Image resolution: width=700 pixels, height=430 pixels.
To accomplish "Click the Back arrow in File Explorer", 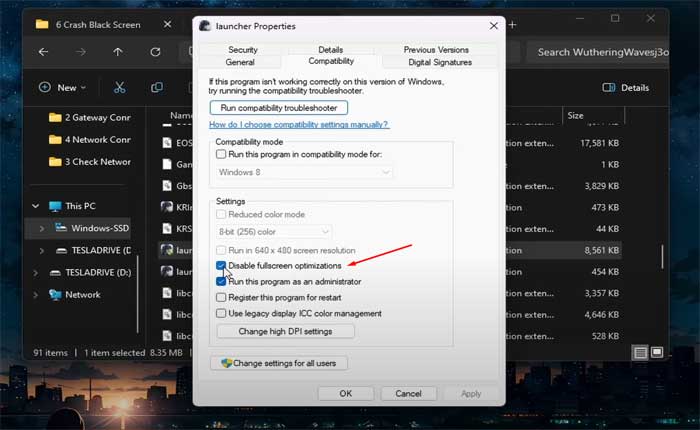I will (43, 52).
